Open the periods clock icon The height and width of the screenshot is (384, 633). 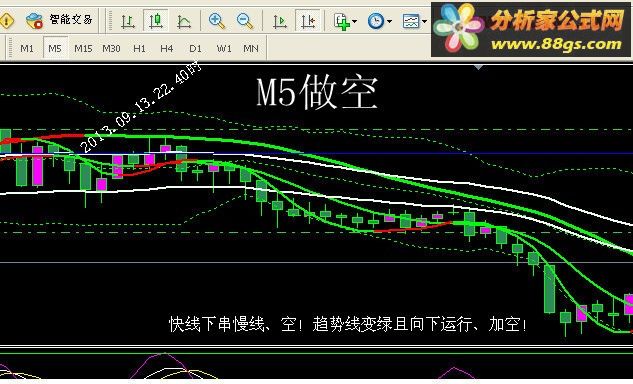[x=376, y=21]
